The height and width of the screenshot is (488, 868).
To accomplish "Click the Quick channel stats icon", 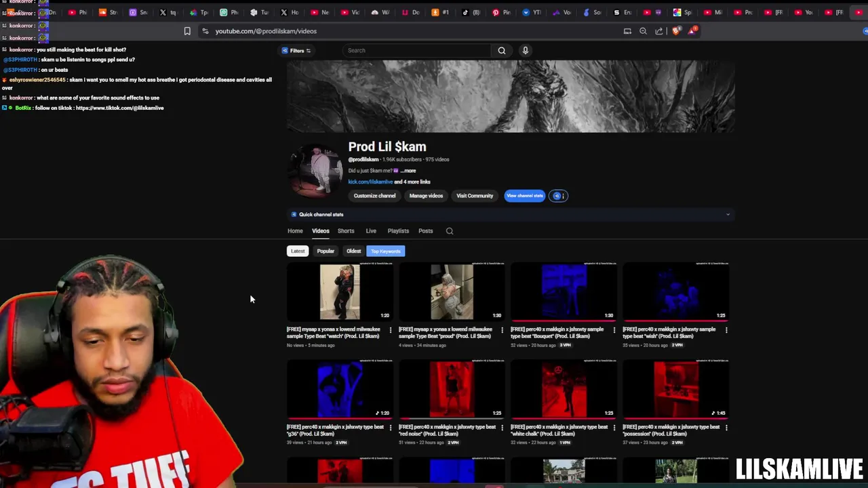I will click(x=294, y=214).
